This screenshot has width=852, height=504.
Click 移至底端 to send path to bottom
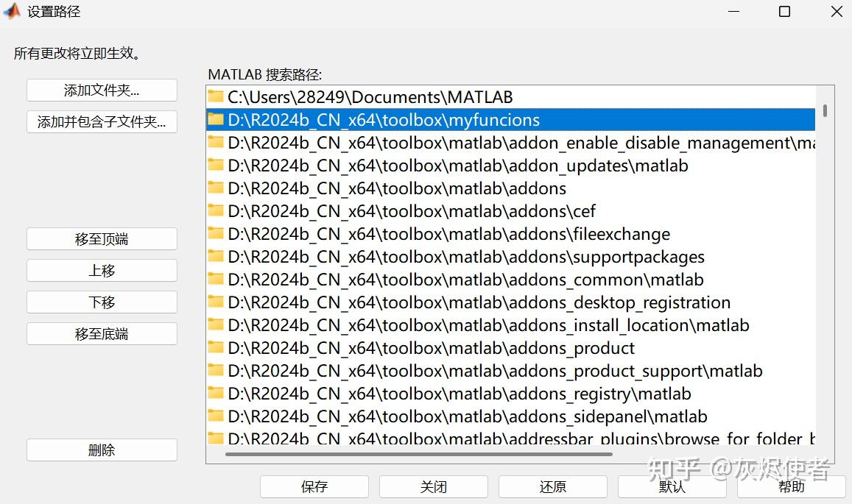pyautogui.click(x=101, y=333)
